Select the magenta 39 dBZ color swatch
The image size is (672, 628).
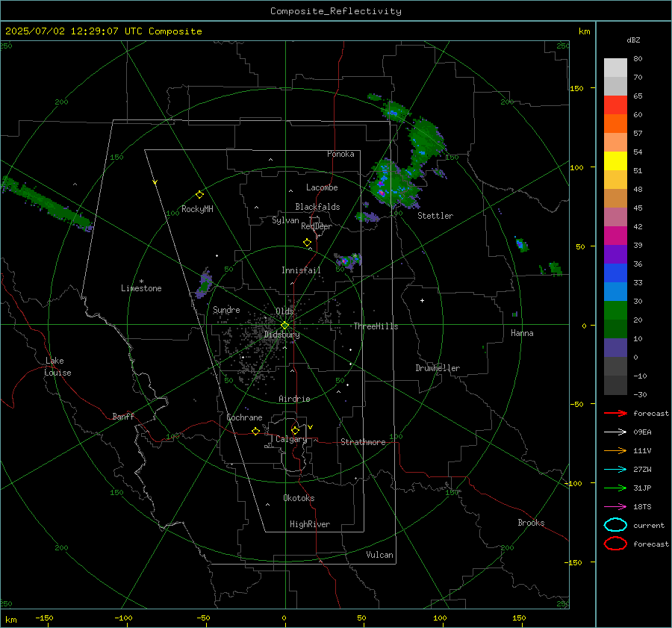[x=615, y=236]
